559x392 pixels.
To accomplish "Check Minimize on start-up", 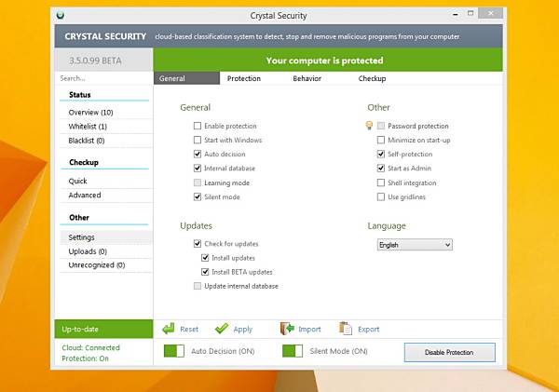I will pos(381,140).
